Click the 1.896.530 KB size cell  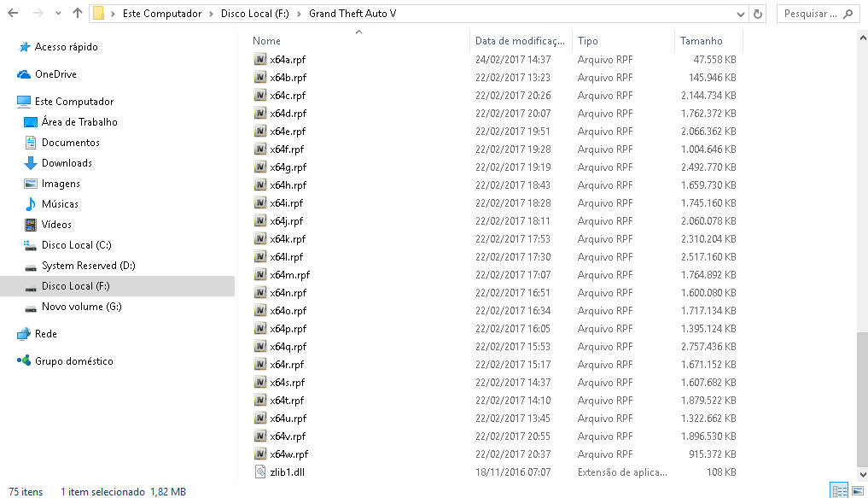click(x=708, y=436)
